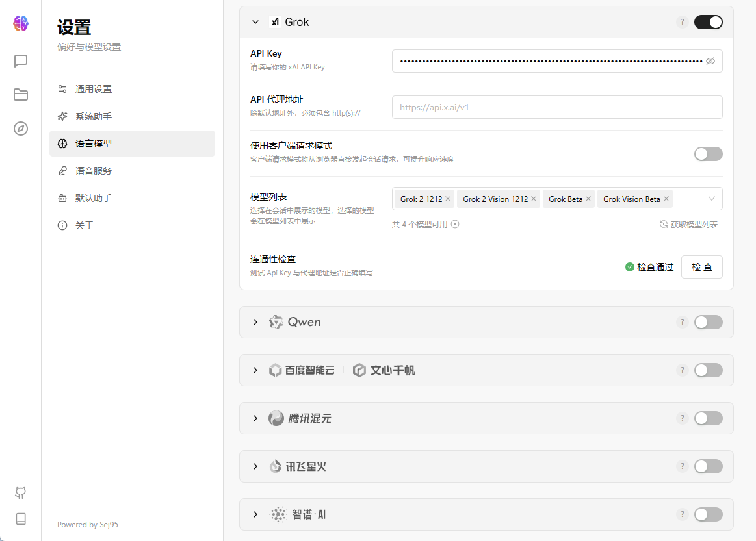Remove the Grok 2 1212 model tag
This screenshot has width=756, height=541.
[448, 199]
